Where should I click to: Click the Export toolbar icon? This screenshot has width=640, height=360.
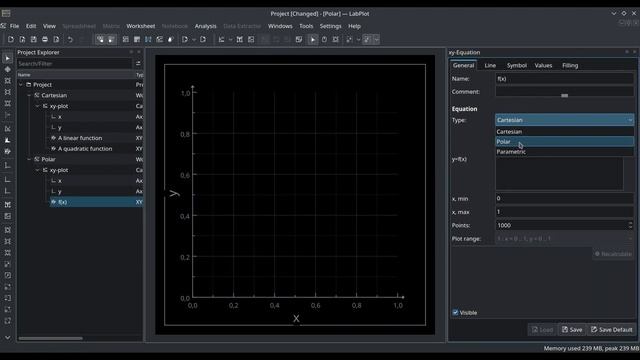[203, 40]
